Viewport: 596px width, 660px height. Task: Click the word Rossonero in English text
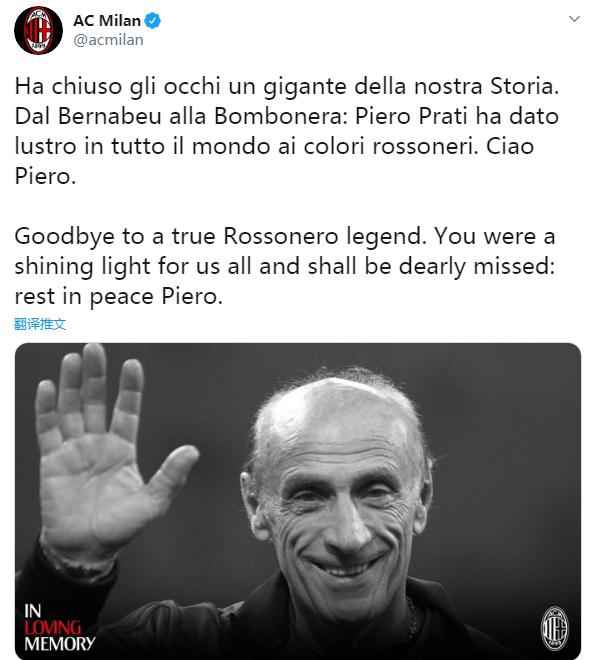[x=281, y=237]
